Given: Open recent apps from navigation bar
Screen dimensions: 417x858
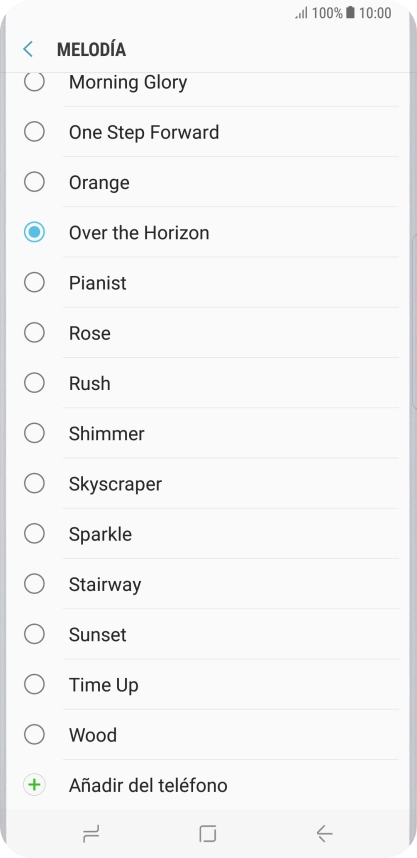Looking at the screenshot, I should coord(91,834).
